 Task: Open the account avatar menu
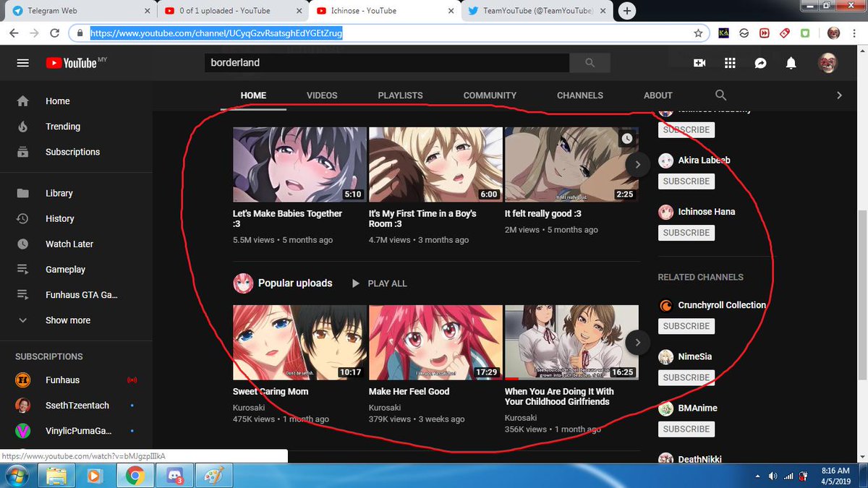click(x=827, y=63)
